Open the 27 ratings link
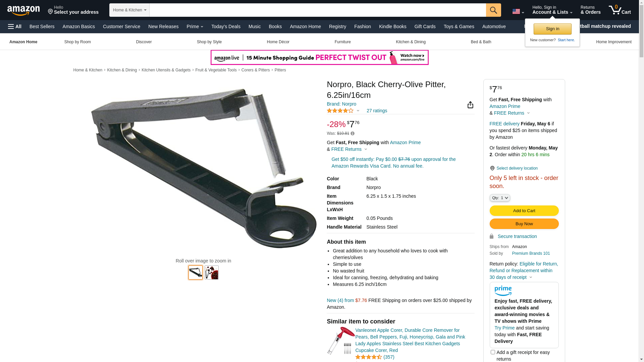The width and height of the screenshot is (644, 362). click(377, 111)
